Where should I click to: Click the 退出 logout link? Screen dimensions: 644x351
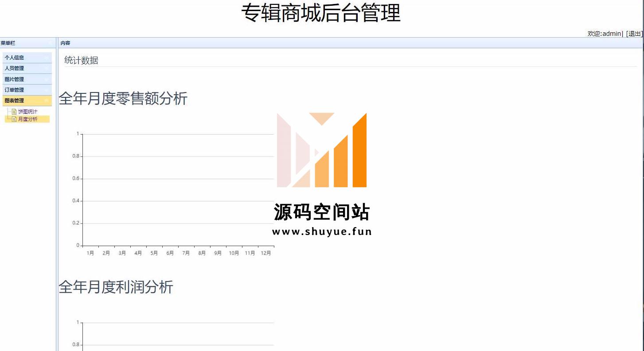click(634, 34)
